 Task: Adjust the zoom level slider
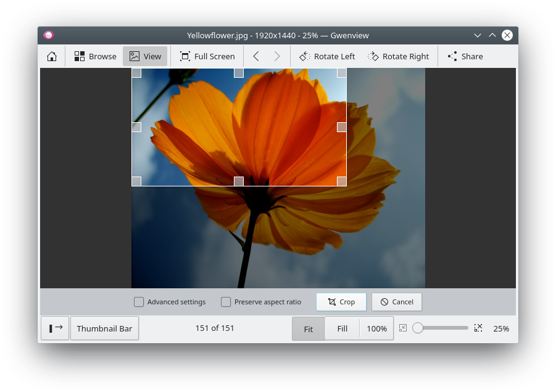tap(440, 328)
